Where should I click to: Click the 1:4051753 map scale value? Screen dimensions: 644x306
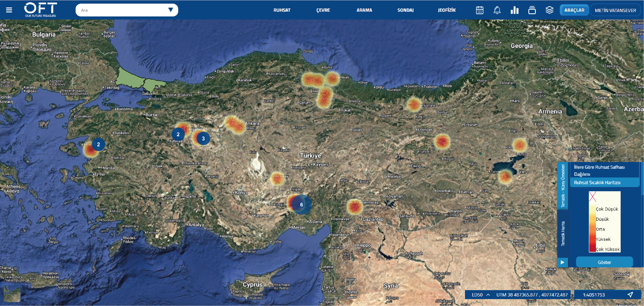[x=594, y=295]
